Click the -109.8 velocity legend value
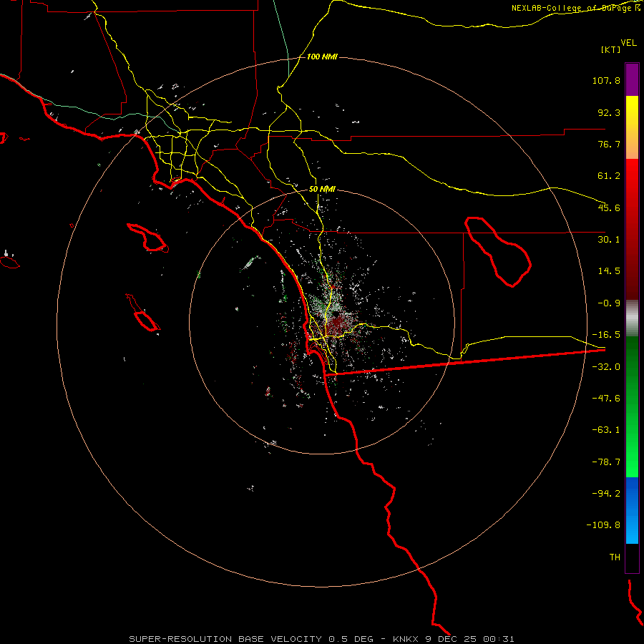This screenshot has height=644, width=644. pos(603,525)
